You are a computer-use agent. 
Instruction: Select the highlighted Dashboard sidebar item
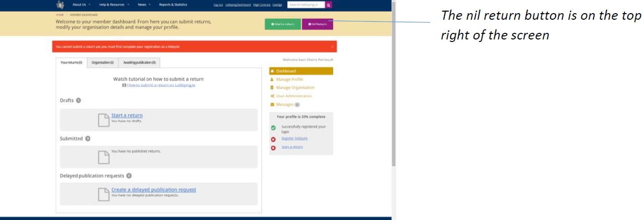pos(286,71)
